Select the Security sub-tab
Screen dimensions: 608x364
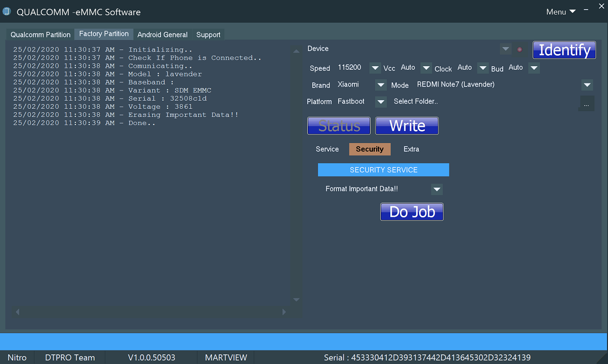(370, 149)
